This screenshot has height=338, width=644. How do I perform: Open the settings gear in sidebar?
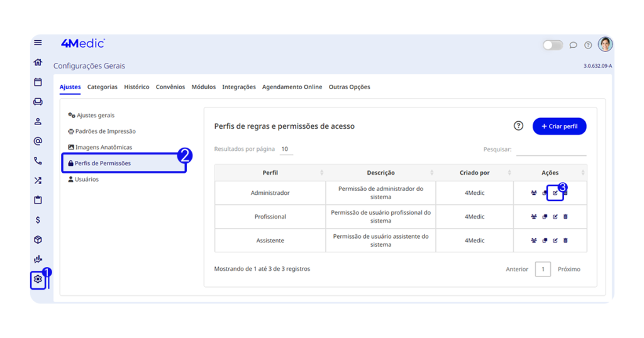[x=38, y=279]
